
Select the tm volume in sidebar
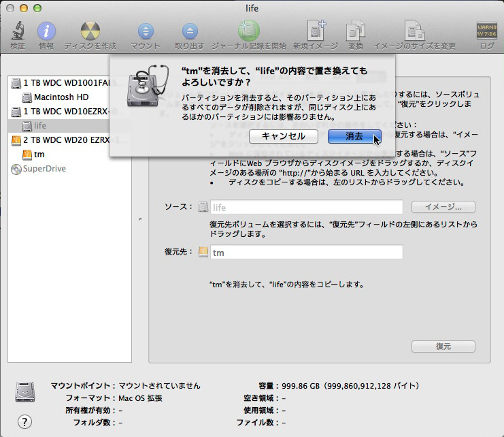pos(39,155)
